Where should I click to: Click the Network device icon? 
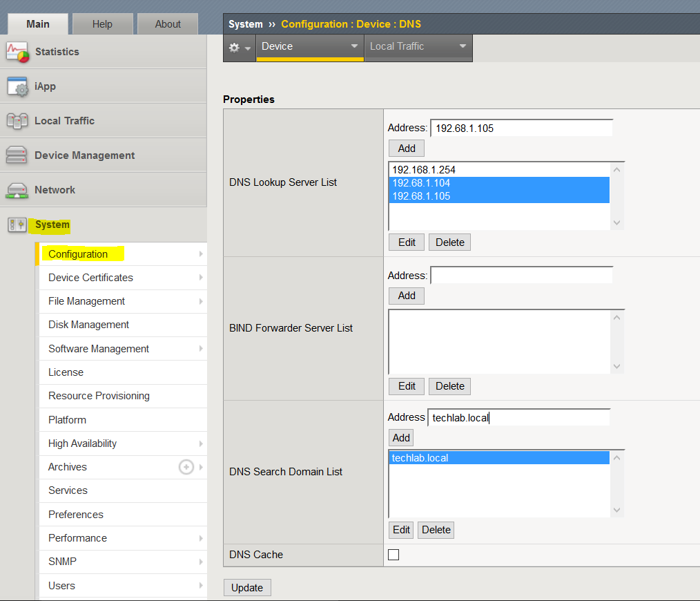[x=17, y=191]
